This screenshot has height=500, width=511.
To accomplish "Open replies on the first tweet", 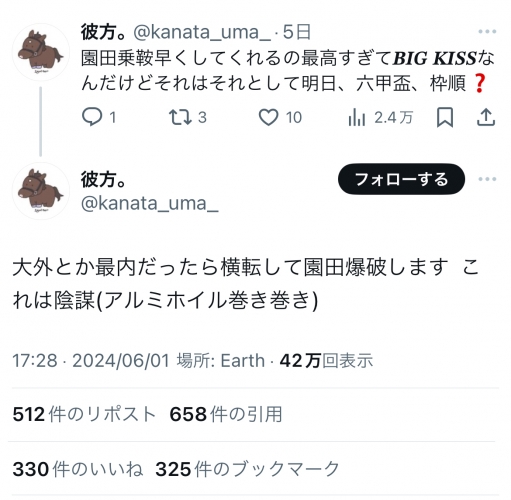I will (99, 117).
